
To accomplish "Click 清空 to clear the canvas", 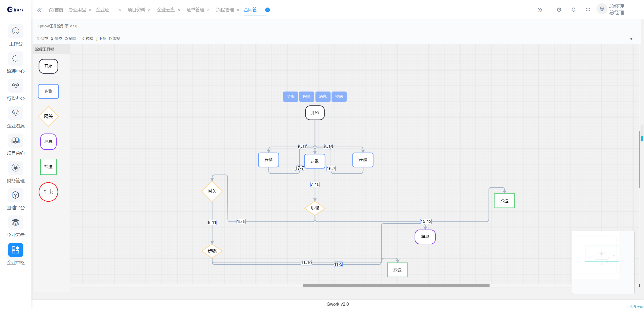I will tap(56, 39).
